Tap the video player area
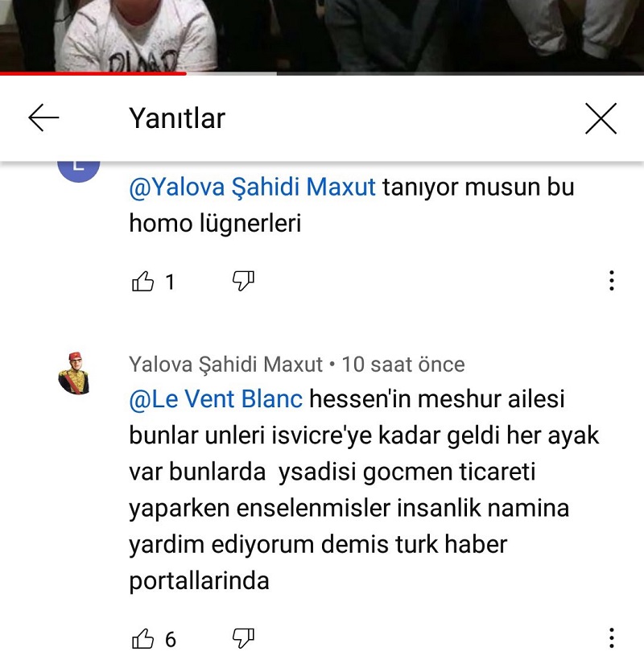Screen dimensions: 644x664 (322, 35)
